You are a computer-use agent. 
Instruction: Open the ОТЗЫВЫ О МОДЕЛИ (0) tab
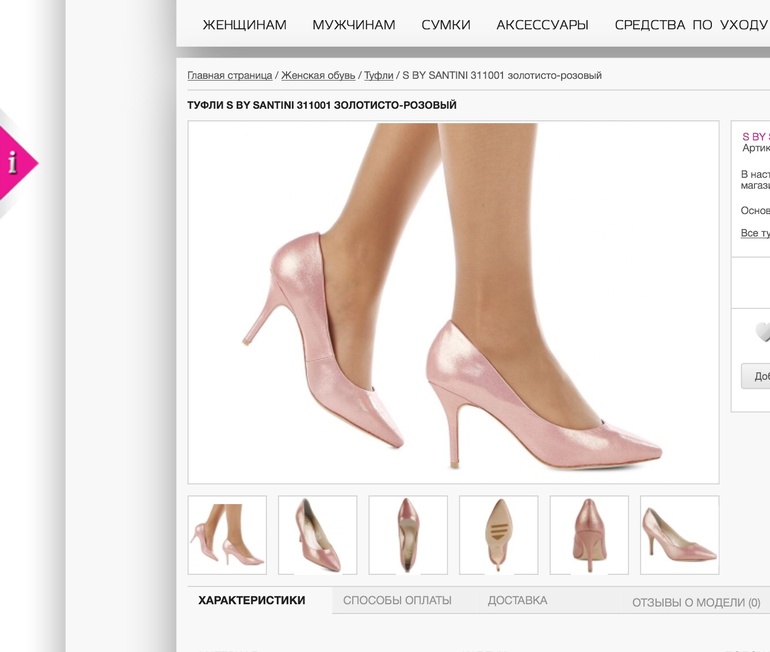pyautogui.click(x=696, y=602)
